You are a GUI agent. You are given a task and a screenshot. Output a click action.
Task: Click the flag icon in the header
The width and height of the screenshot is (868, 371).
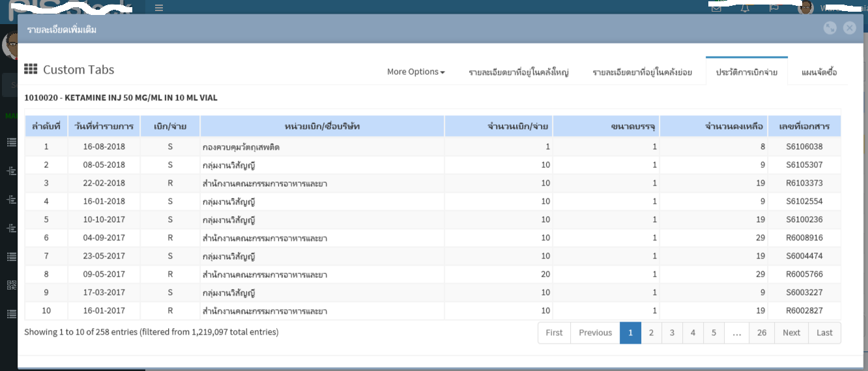pos(774,8)
